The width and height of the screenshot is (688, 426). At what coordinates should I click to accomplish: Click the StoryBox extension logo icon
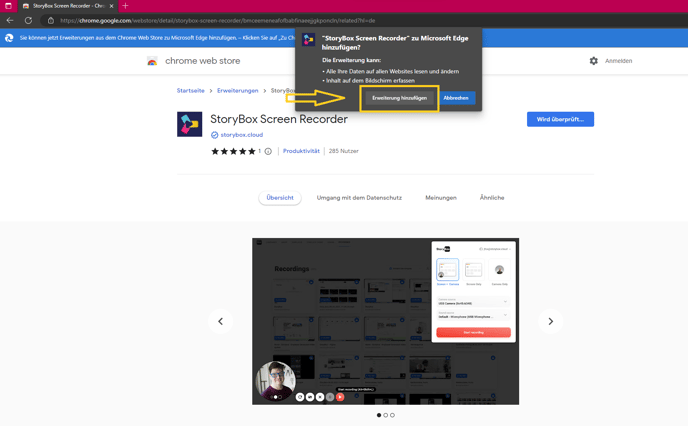[190, 124]
